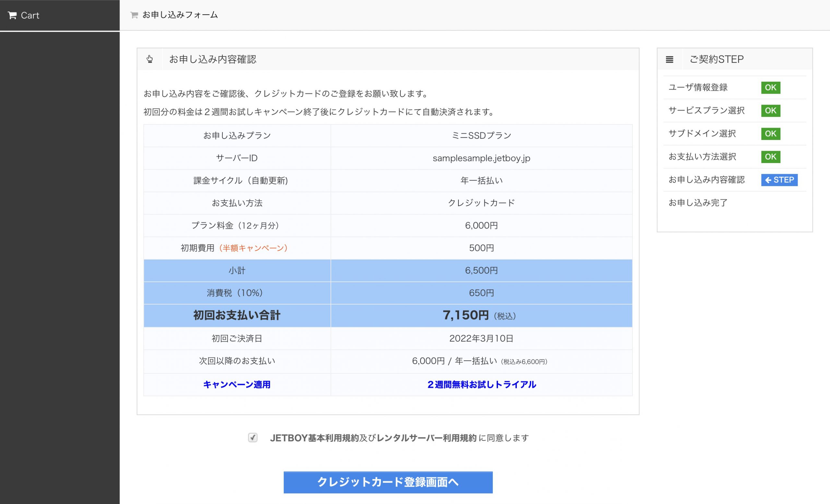This screenshot has height=504, width=830.
Task: Open the クレジットカード登録画面へ button
Action: pos(388,482)
